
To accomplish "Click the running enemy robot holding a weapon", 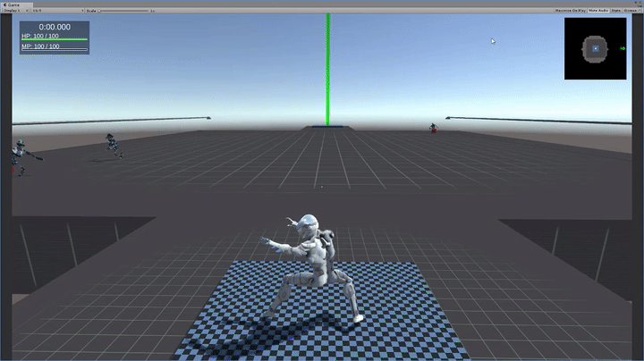I will tap(112, 144).
